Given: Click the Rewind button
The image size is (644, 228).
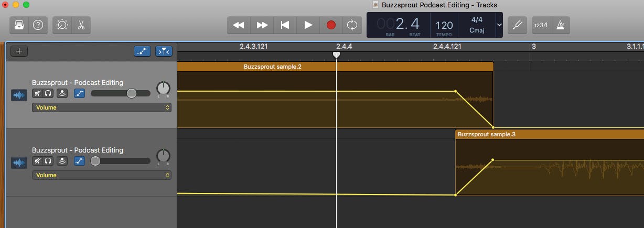Looking at the screenshot, I should (x=239, y=25).
